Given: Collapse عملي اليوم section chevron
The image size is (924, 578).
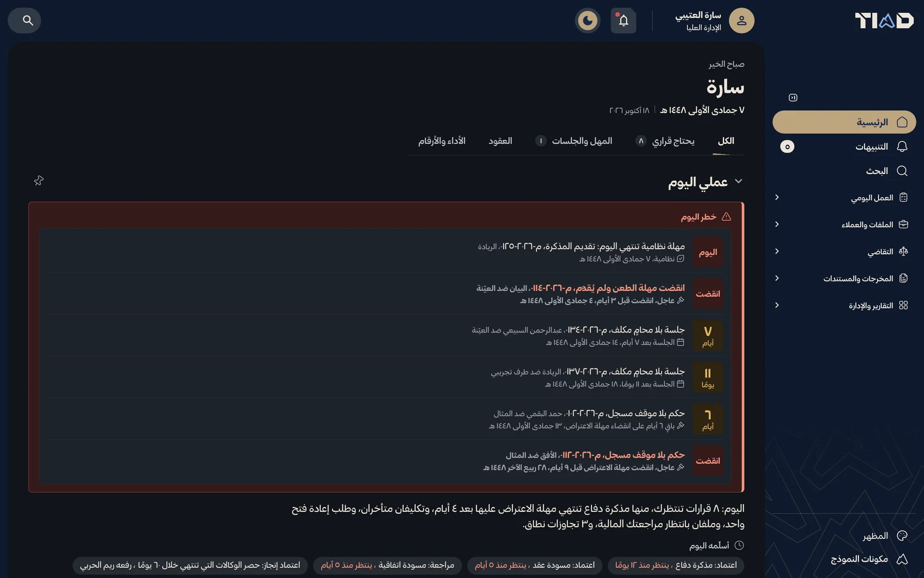Looking at the screenshot, I should pos(739,181).
